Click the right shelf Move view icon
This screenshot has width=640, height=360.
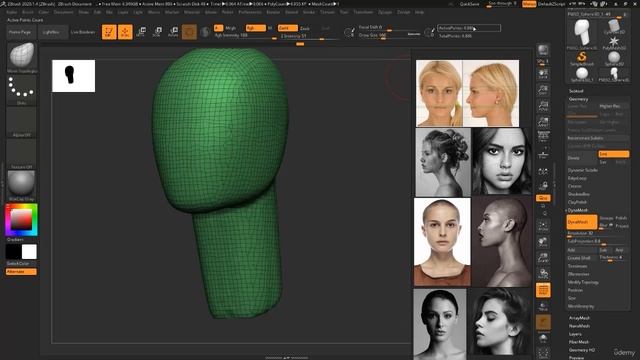tap(543, 242)
